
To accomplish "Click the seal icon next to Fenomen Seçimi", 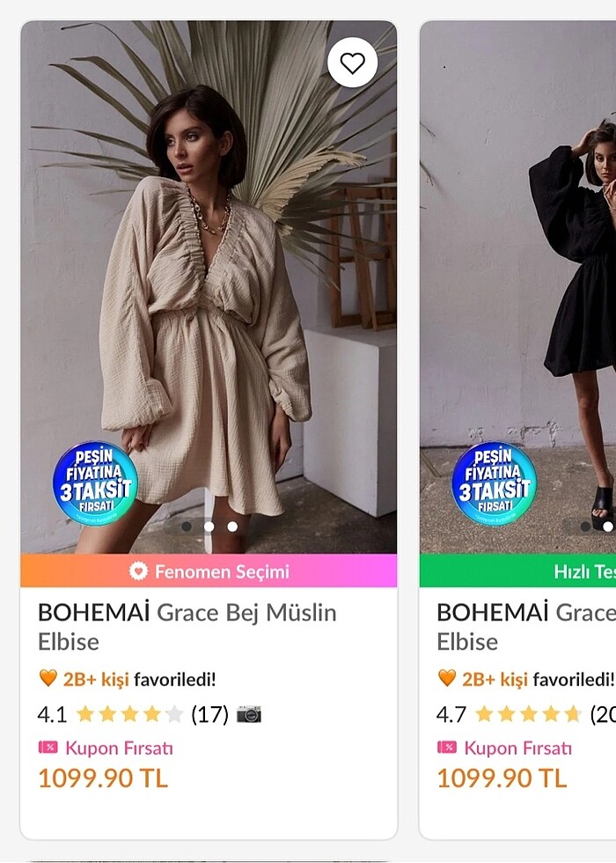I will pyautogui.click(x=138, y=571).
